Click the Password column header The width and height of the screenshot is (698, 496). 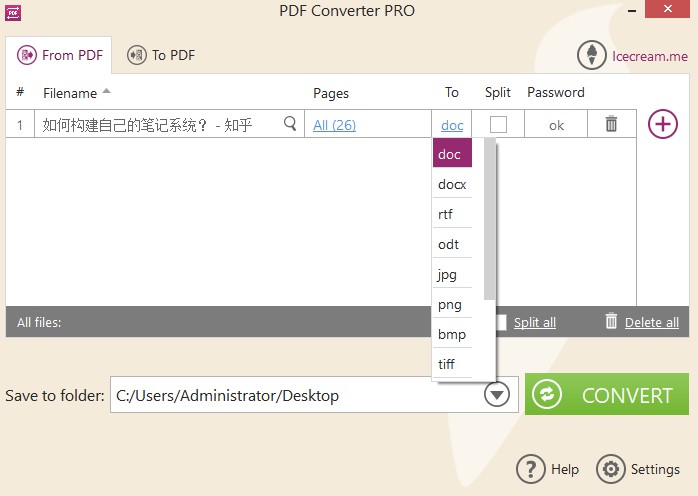556,92
